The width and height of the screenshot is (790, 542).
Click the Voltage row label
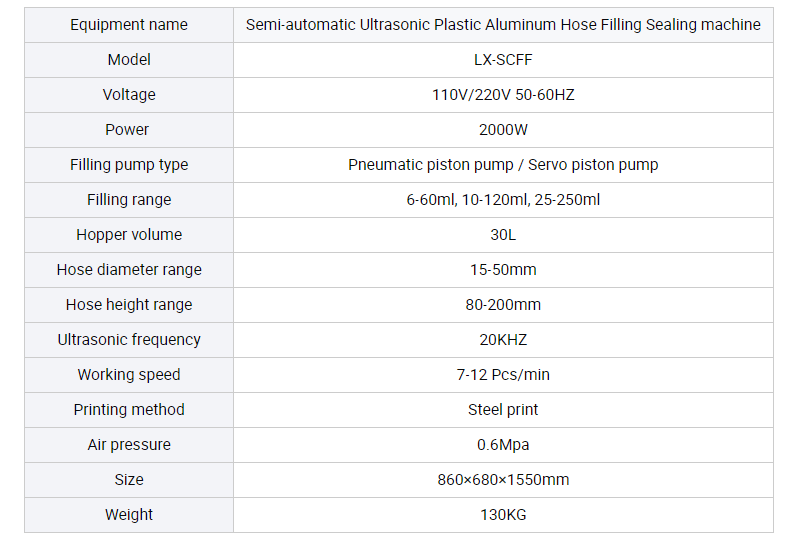coord(129,95)
